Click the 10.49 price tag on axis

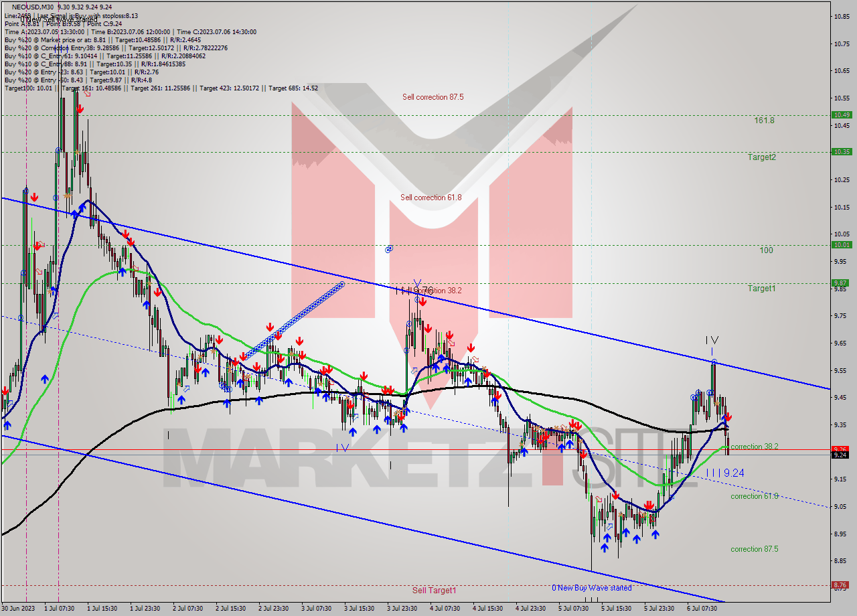click(842, 115)
